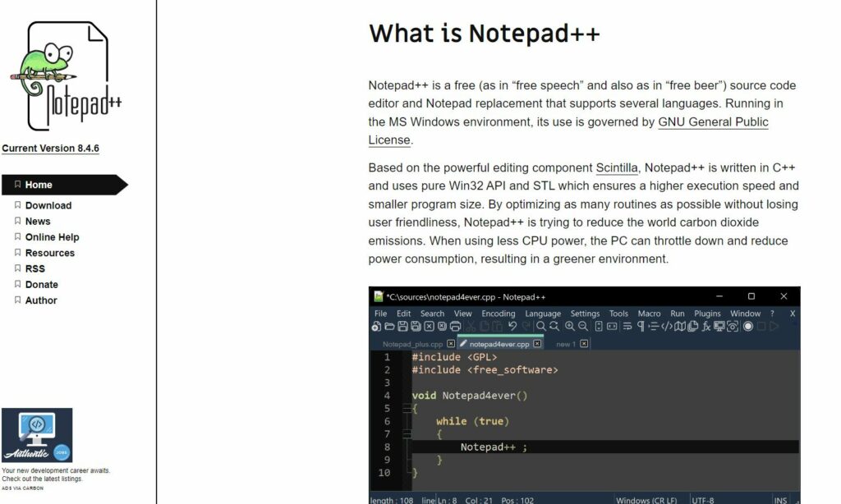The image size is (841, 504).
Task: Open the Encoding menu
Action: tap(499, 314)
